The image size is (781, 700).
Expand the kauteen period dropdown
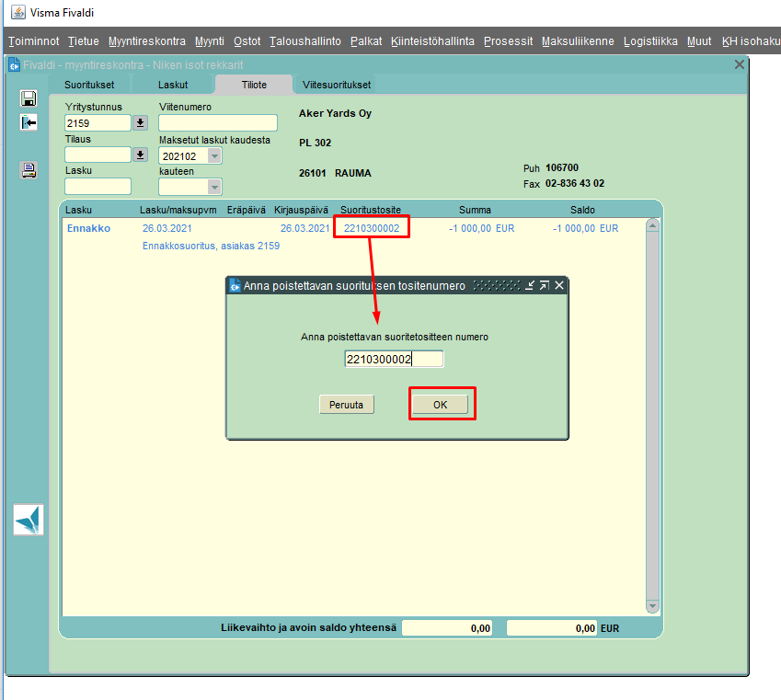[214, 188]
